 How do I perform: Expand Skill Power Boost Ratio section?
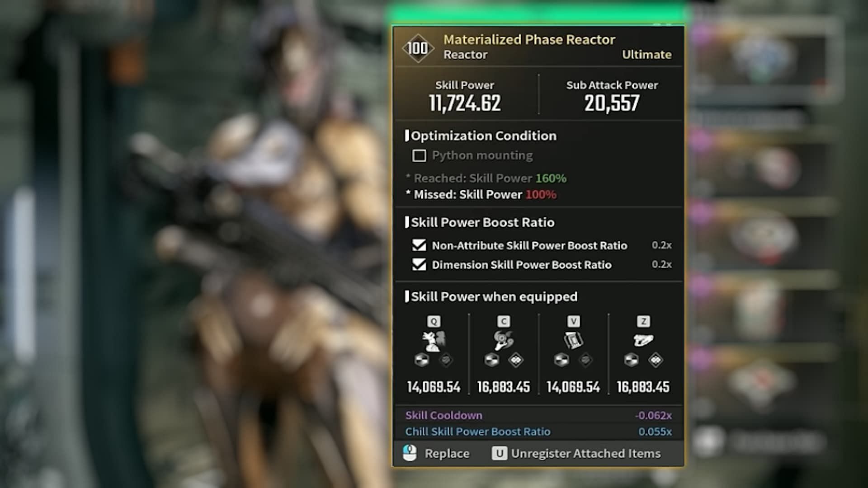(x=481, y=222)
